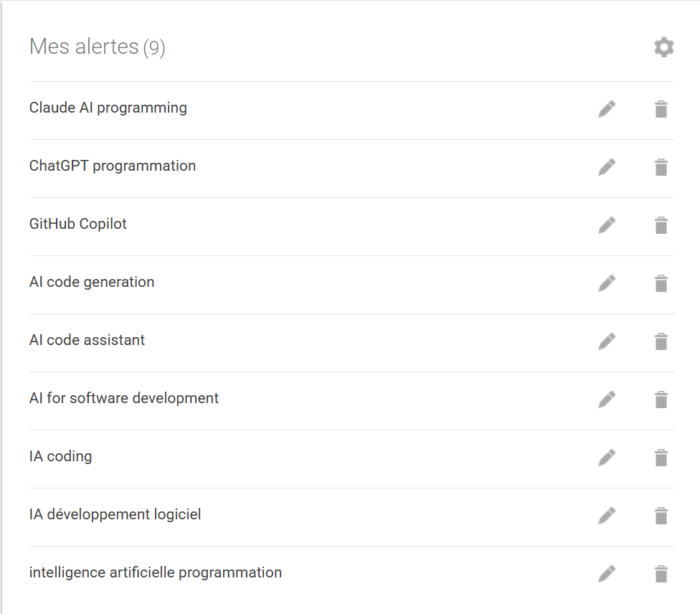Edit the 'IA coding' alert
Screen dimensions: 700x614
tap(607, 456)
